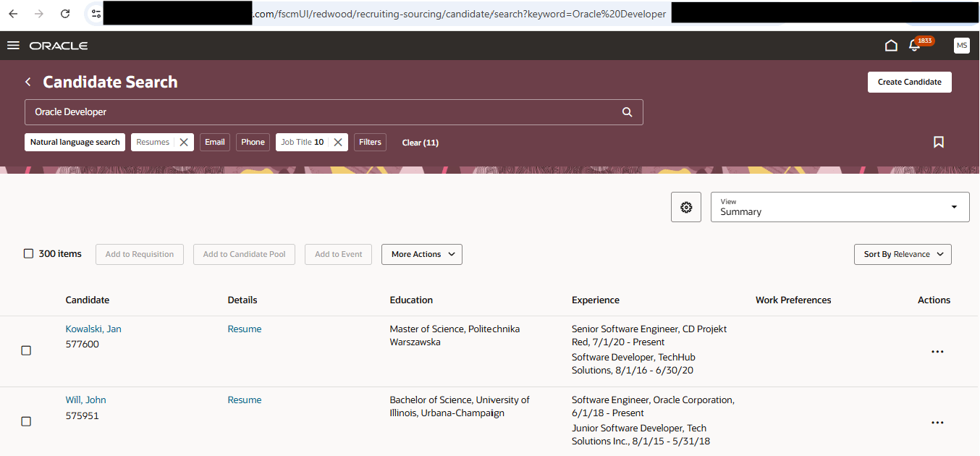
Task: Toggle Natural language search
Action: [75, 142]
